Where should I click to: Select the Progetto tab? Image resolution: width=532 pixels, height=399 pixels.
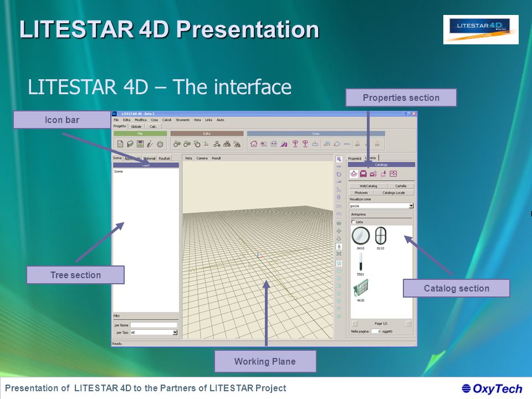click(x=120, y=126)
